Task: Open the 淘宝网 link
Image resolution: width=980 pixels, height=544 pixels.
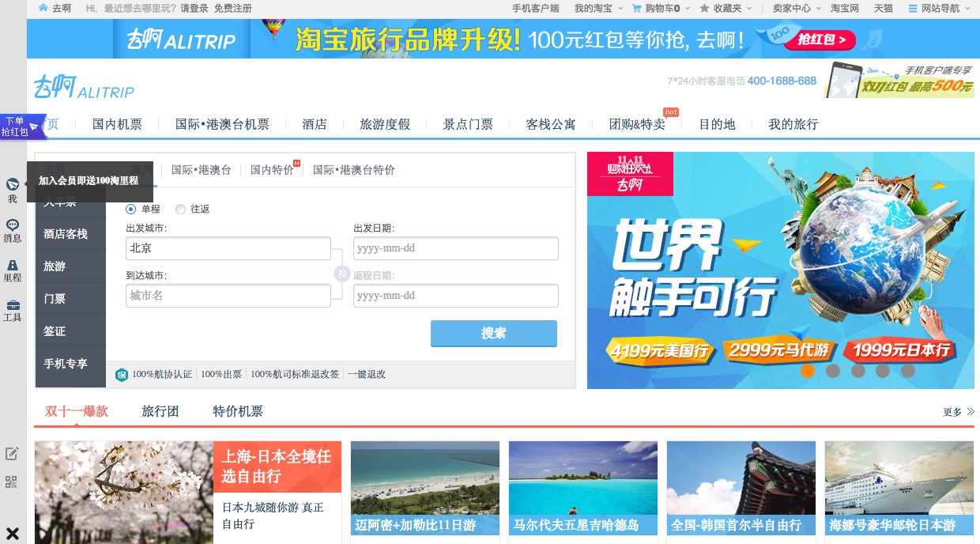Action: pos(845,8)
